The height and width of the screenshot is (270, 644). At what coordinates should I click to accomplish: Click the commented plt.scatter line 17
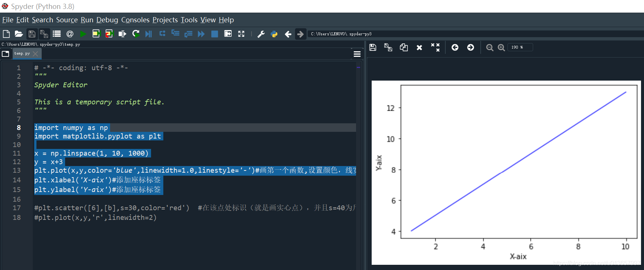195,208
